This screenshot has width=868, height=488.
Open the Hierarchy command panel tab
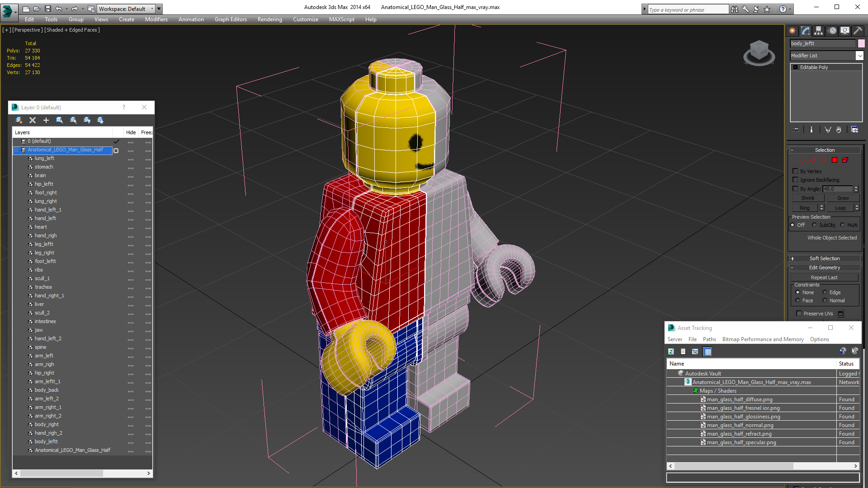click(x=819, y=31)
